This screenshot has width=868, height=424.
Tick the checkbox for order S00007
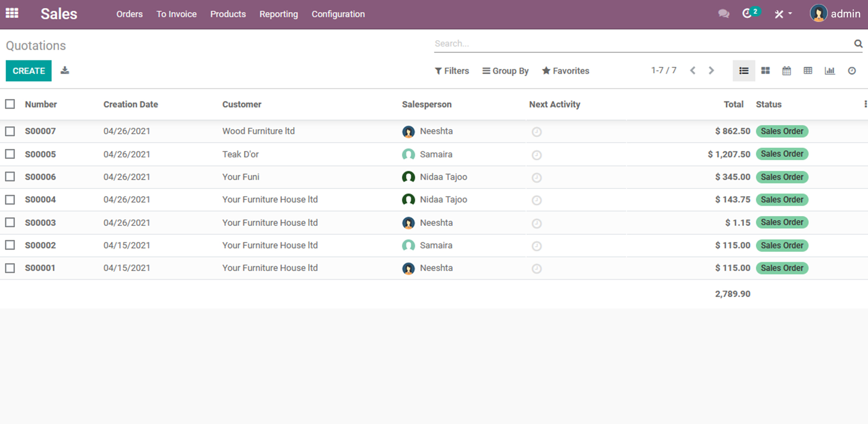[x=10, y=131]
